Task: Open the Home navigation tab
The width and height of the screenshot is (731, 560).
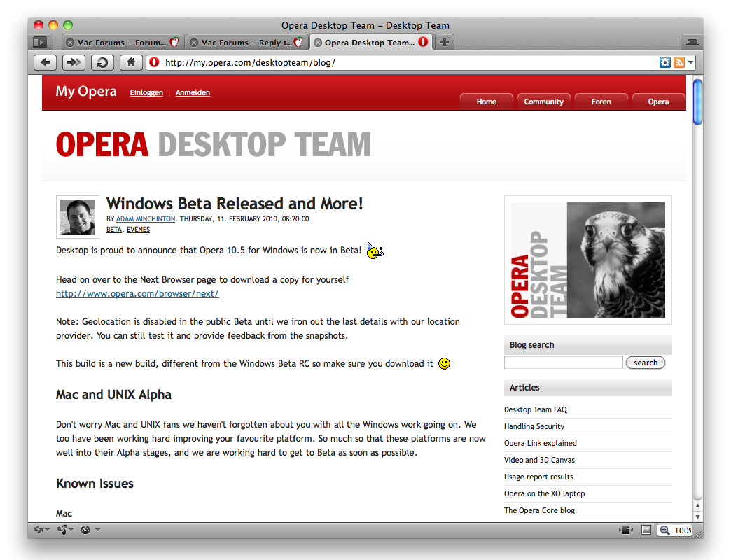Action: coord(486,101)
